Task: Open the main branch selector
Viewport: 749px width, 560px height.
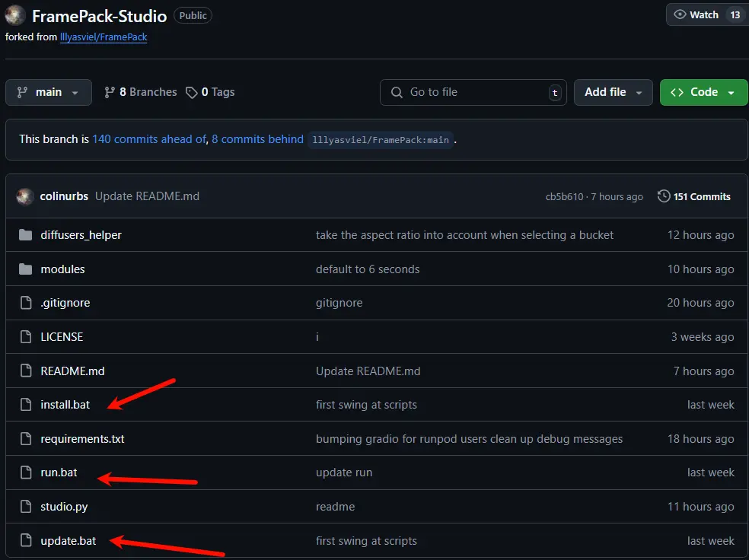Action: [48, 91]
